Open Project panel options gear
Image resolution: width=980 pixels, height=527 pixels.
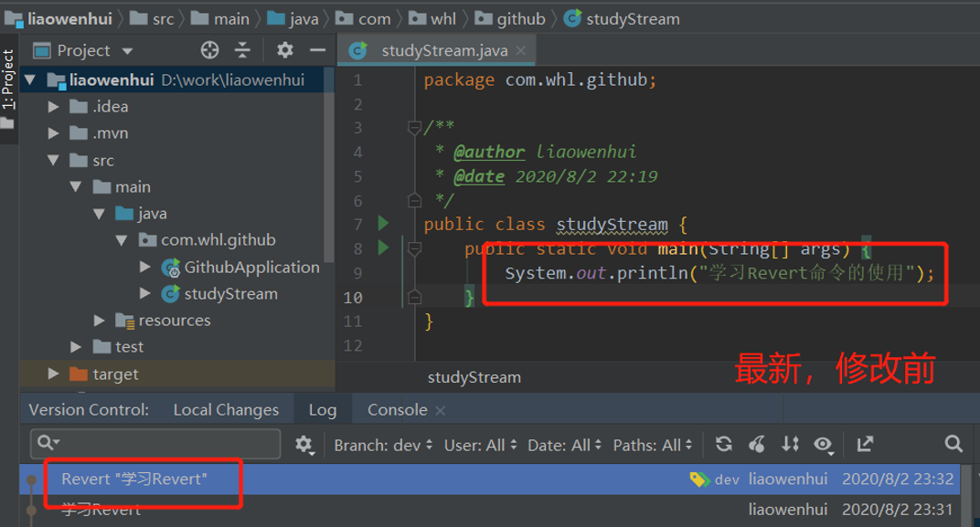point(285,50)
